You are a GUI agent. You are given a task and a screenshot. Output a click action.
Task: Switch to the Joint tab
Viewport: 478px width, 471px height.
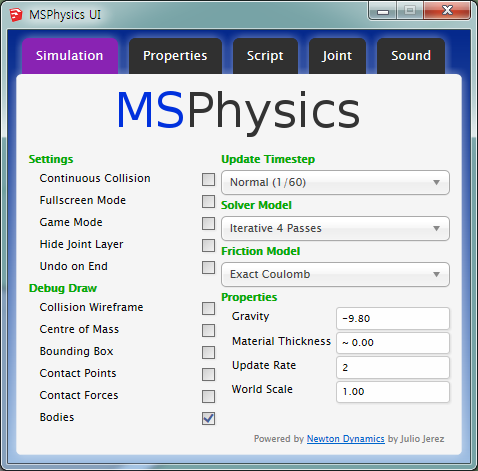pos(337,56)
